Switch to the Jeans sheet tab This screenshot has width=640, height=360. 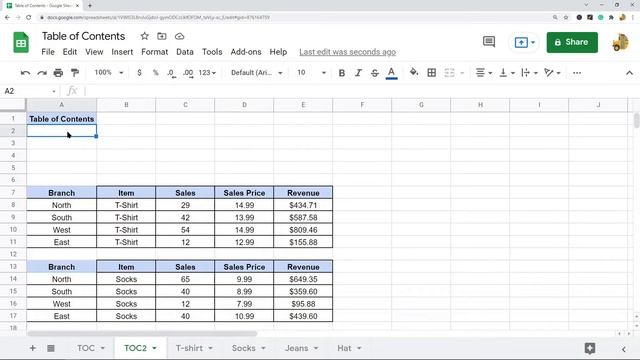pos(296,348)
